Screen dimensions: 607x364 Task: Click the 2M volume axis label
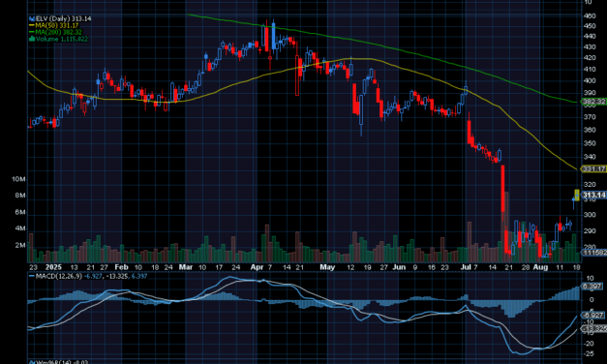click(x=20, y=245)
